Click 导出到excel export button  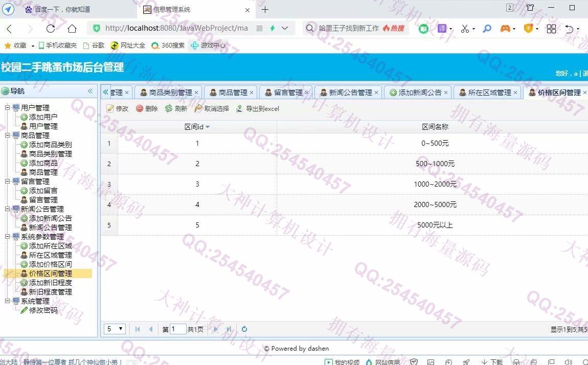(x=258, y=109)
